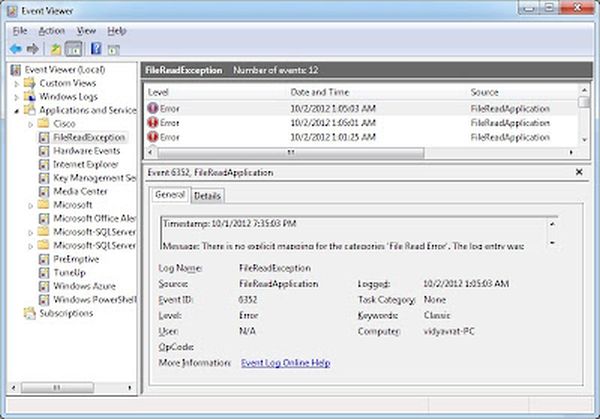600x419 pixels.
Task: Click the Cisco folder icon
Action: tap(44, 124)
